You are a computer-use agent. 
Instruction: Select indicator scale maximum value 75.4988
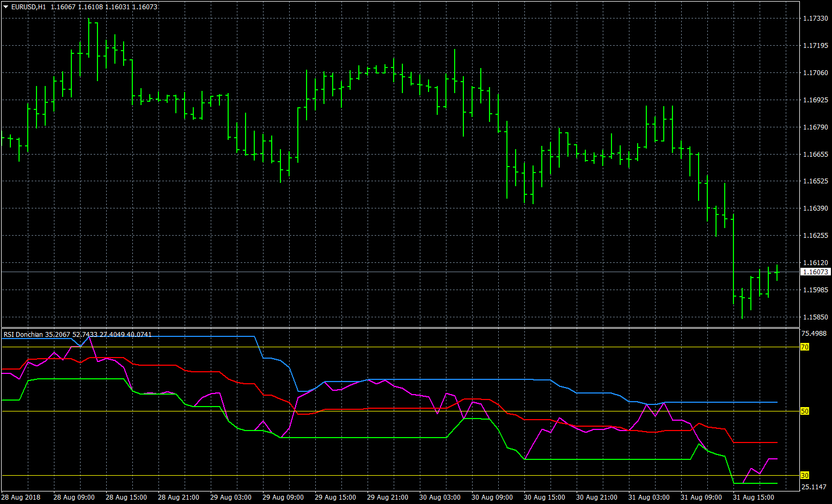[x=815, y=334]
